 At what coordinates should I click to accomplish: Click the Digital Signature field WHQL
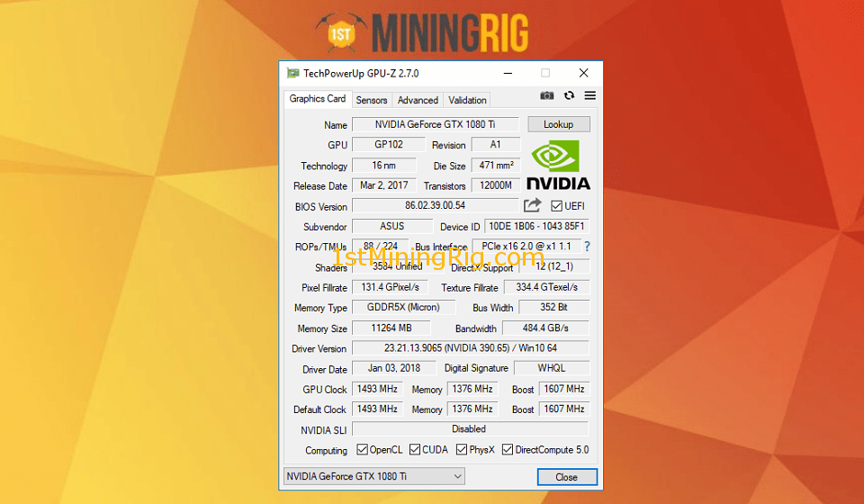(x=552, y=368)
